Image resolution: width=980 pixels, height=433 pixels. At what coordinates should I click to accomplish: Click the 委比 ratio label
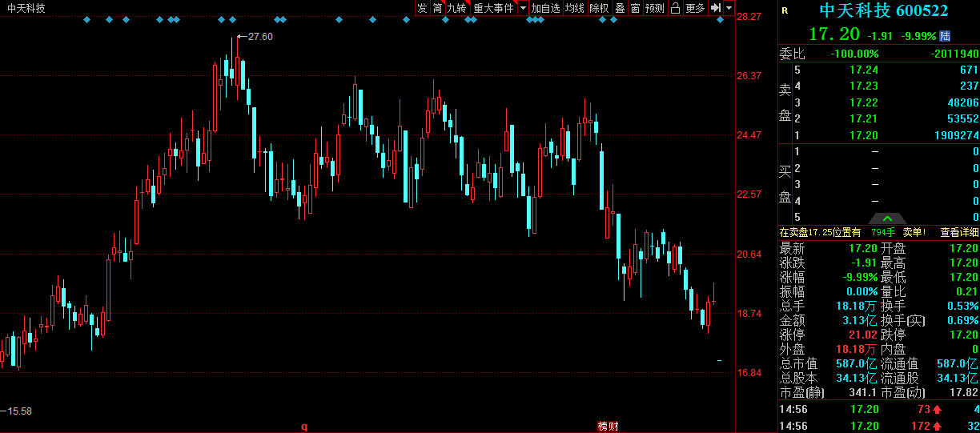pos(792,54)
